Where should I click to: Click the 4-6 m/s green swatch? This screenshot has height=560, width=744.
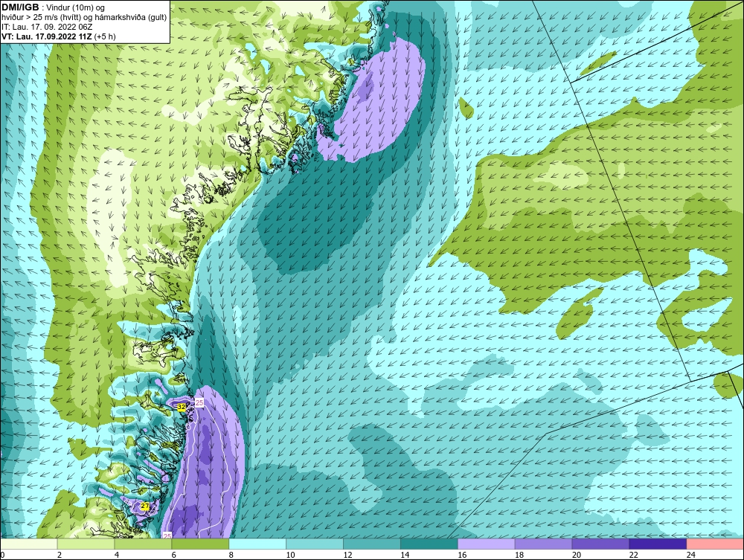pyautogui.click(x=143, y=544)
